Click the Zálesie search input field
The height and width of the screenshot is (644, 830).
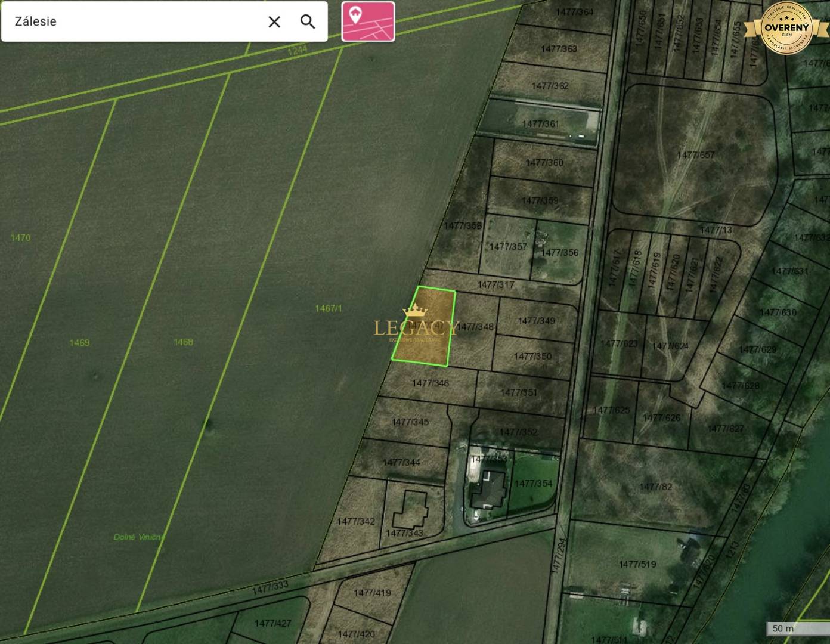(x=134, y=21)
